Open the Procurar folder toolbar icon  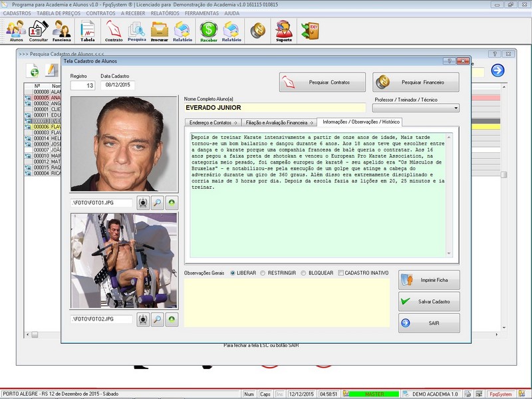tap(160, 31)
